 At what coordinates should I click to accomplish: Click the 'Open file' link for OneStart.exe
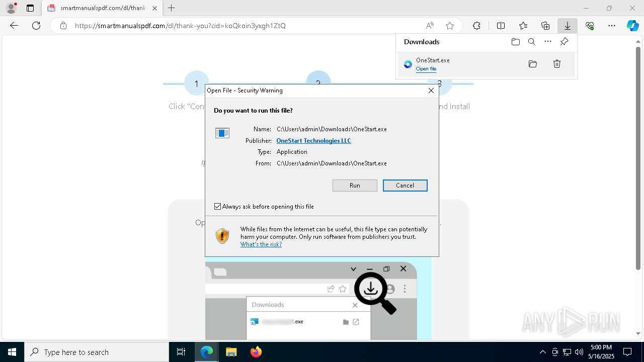tap(426, 69)
